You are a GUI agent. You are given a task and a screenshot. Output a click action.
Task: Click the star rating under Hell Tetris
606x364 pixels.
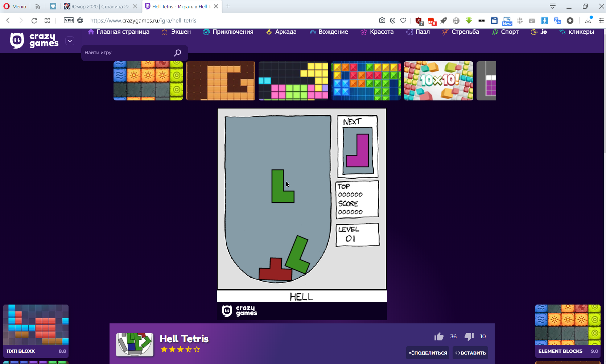(180, 349)
